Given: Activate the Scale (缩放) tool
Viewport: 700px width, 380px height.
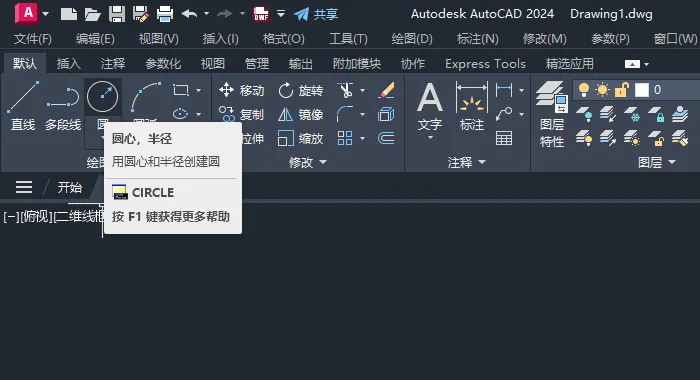Looking at the screenshot, I should [x=300, y=138].
